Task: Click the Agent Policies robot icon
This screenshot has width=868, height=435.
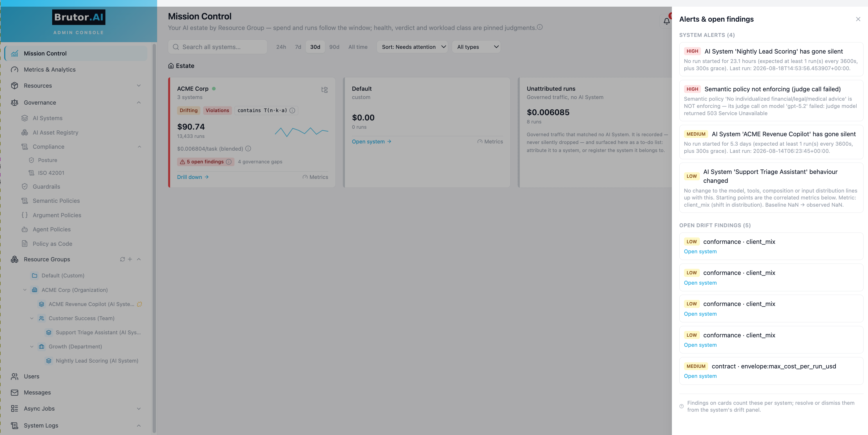Action: point(25,229)
